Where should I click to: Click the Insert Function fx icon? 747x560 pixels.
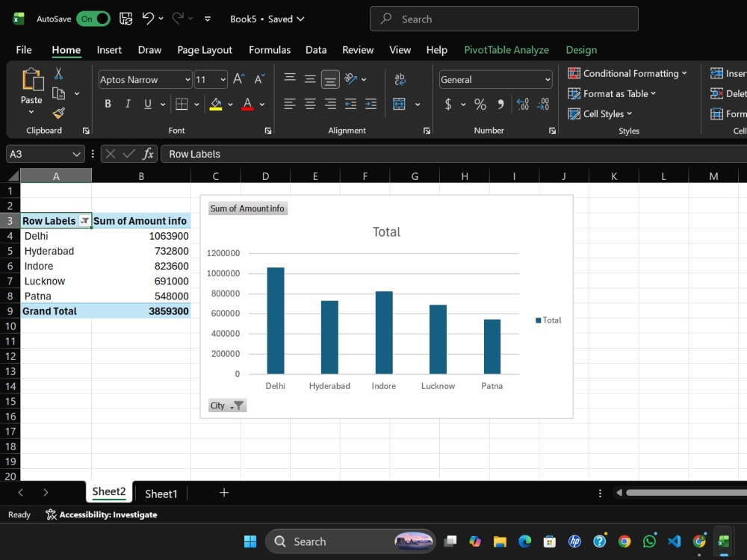[148, 154]
